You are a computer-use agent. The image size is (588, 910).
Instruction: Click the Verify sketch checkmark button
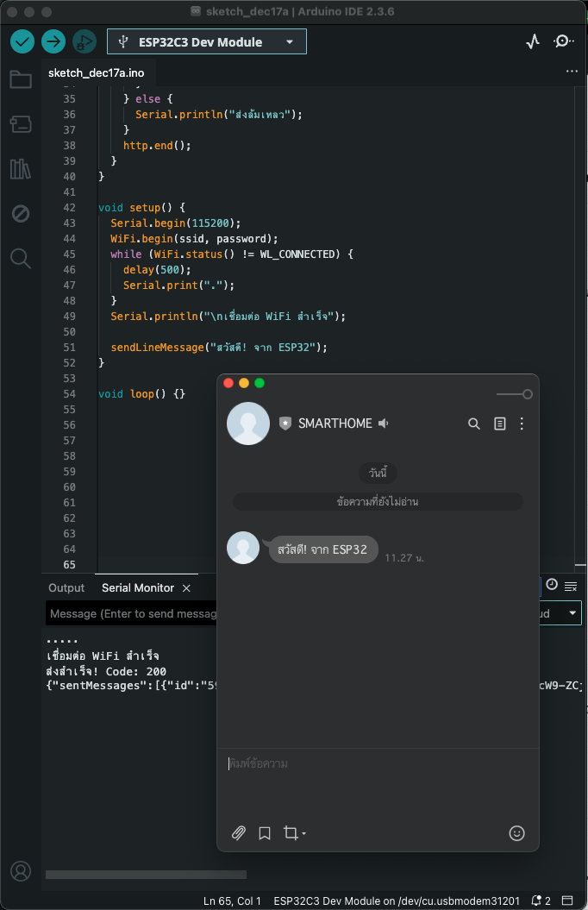[22, 41]
